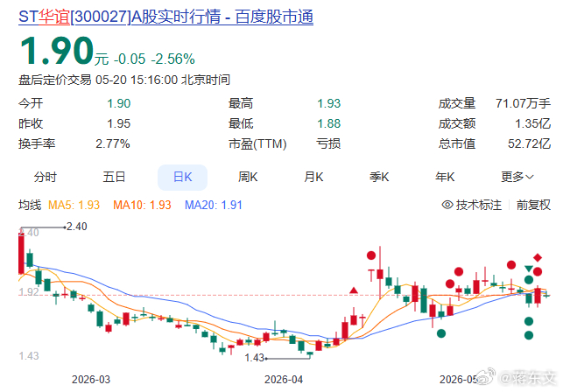Screen dimensions: 563x392
Task: Switch to the 分时 chart tab
Action: (46, 177)
